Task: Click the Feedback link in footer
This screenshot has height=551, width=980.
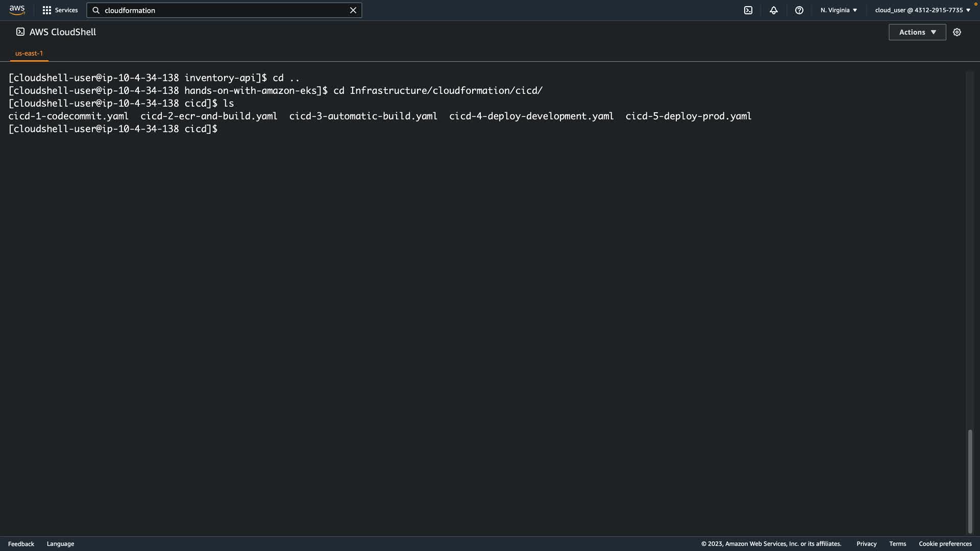Action: coord(21,544)
